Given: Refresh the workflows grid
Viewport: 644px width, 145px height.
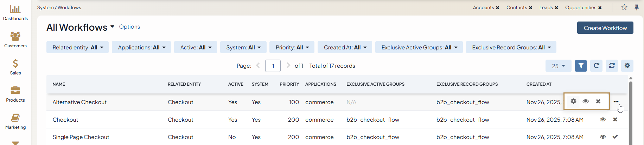Looking at the screenshot, I should (597, 66).
